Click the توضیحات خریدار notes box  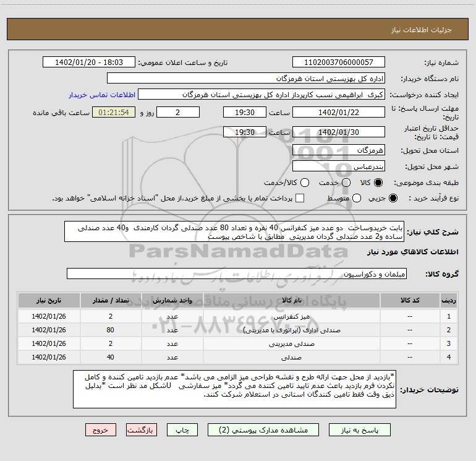pos(234,389)
